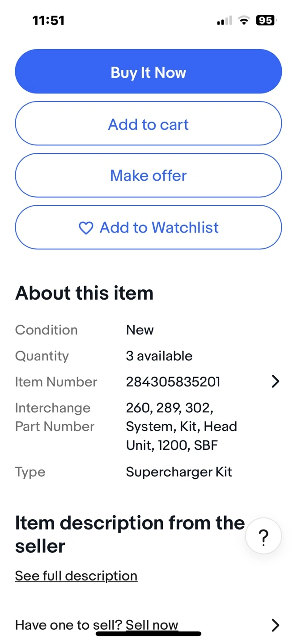297x644 pixels.
Task: Tap the cellular signal bars icon
Action: point(225,21)
